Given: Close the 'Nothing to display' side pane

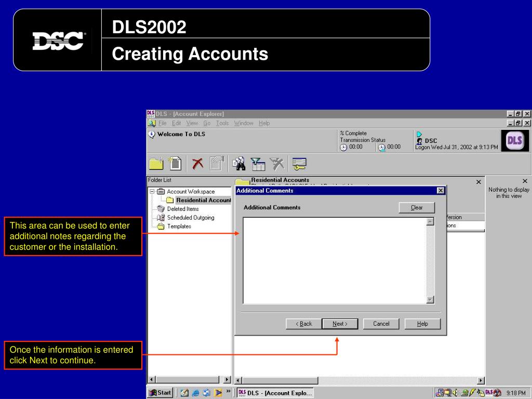Looking at the screenshot, I should (525, 181).
